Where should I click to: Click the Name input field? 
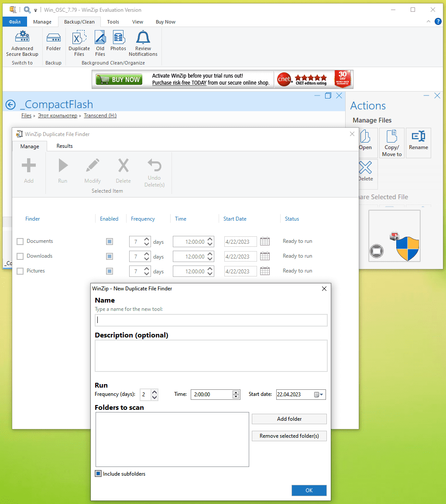click(211, 320)
